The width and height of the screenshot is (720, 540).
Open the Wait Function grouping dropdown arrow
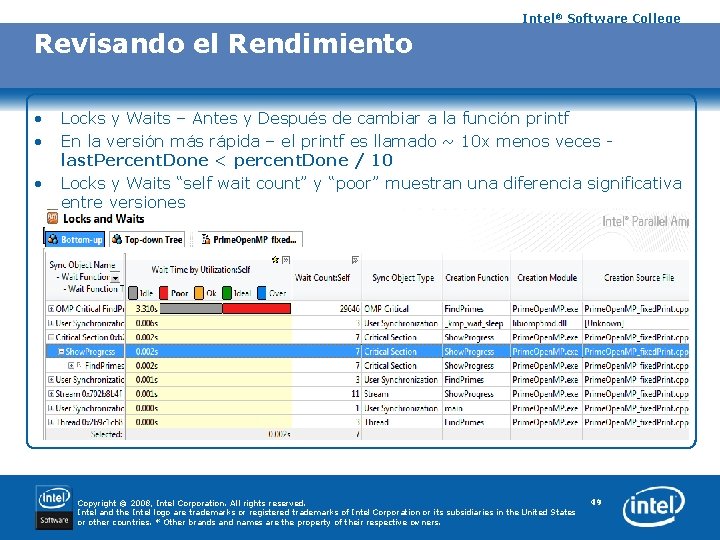pos(115,278)
